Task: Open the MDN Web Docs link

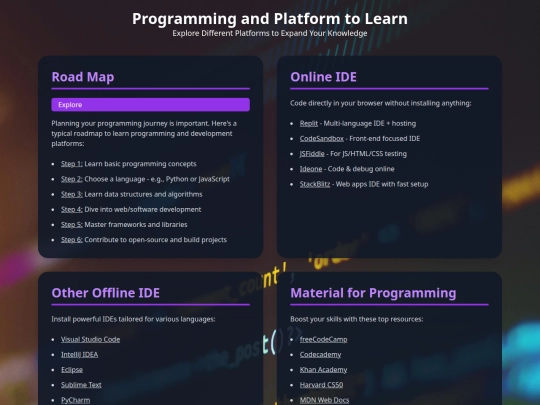Action: (324, 400)
